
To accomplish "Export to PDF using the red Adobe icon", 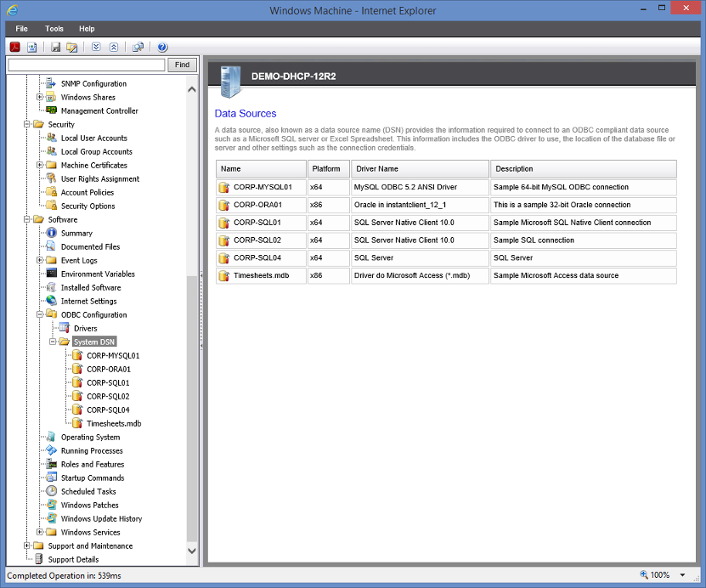I will (15, 47).
